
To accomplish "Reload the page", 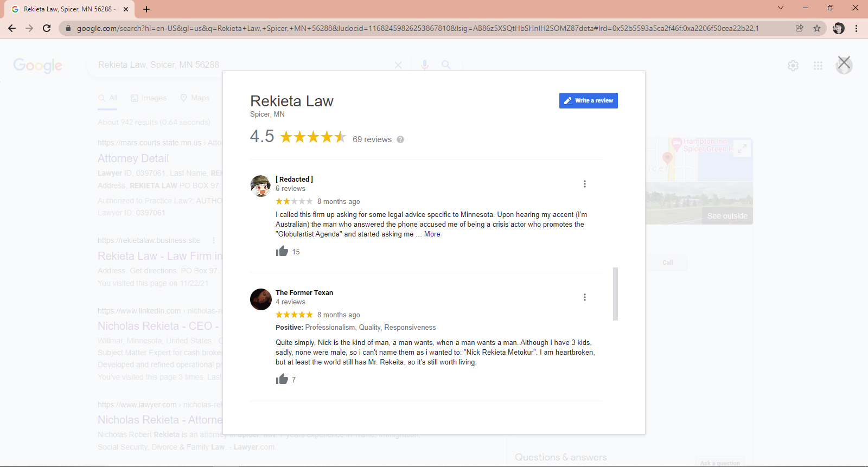I will 47,28.
